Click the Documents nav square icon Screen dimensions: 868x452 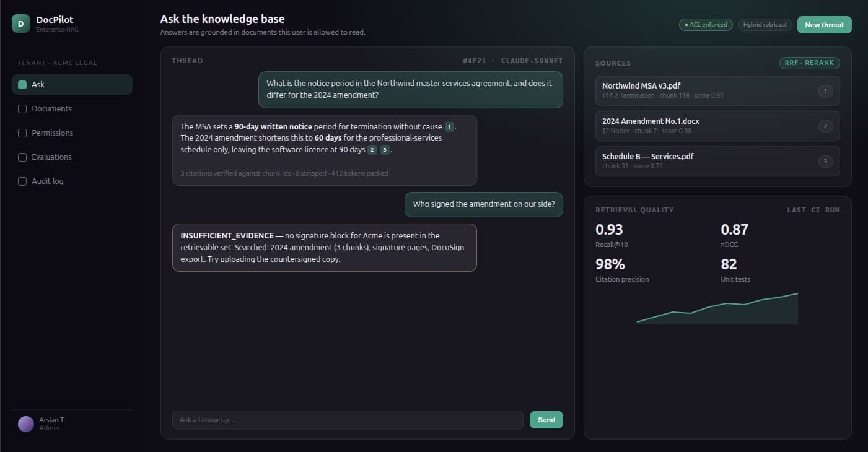click(22, 109)
